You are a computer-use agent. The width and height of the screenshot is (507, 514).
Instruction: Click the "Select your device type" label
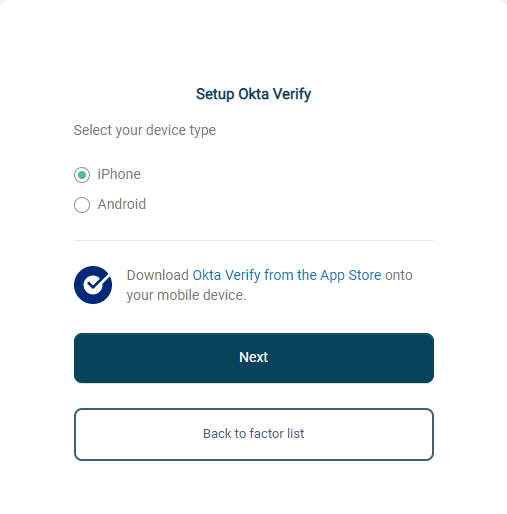point(145,130)
